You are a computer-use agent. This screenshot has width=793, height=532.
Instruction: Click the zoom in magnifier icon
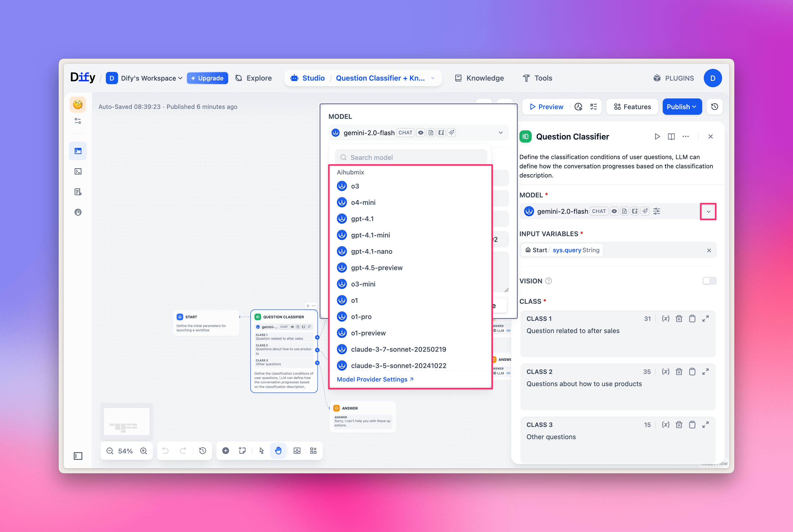[x=144, y=451]
